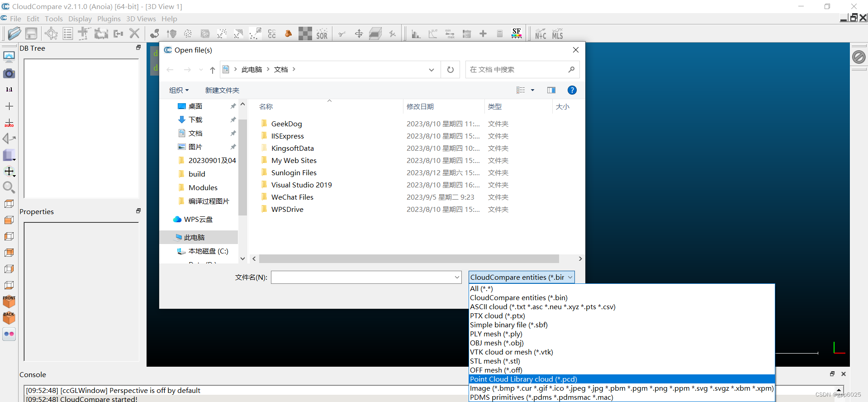The image size is (868, 402).
Task: Click the SOR filter toolbar icon
Action: (322, 34)
